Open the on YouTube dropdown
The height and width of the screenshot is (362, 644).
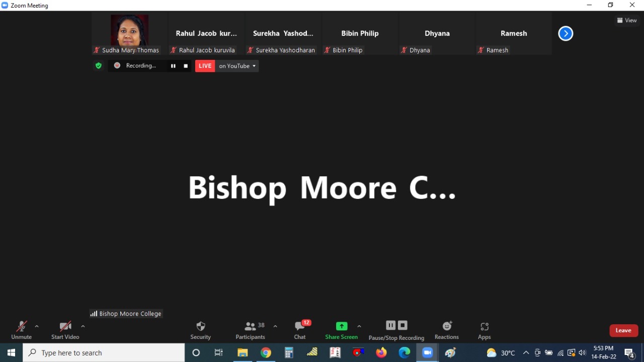point(237,66)
